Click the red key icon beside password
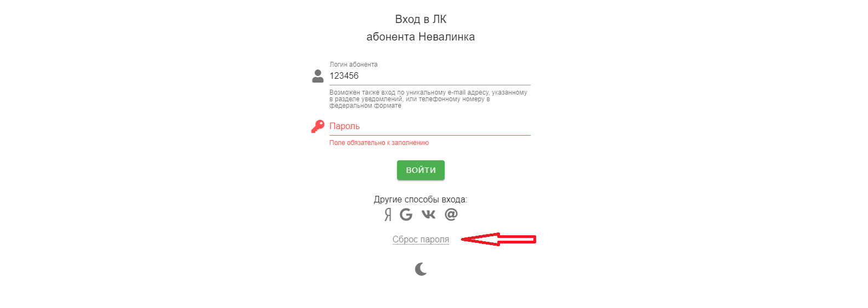This screenshot has height=308, width=868. coord(318,126)
